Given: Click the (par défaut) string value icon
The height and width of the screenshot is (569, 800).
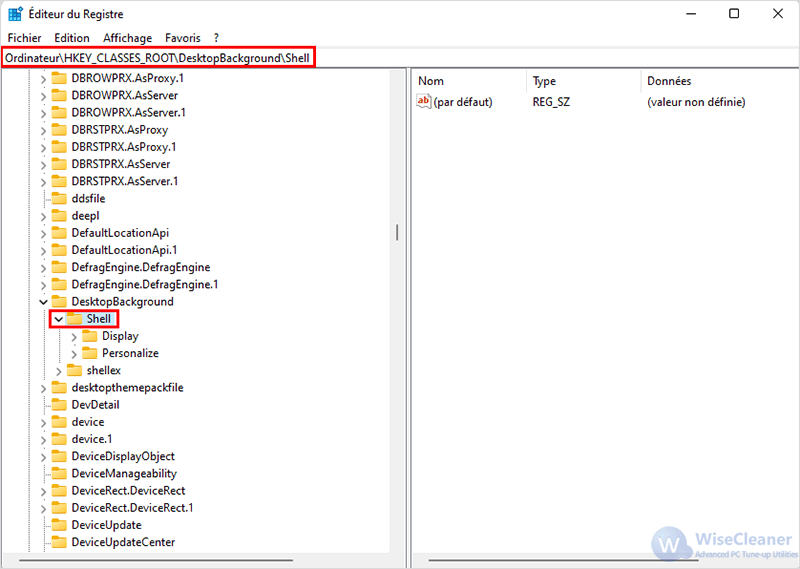Looking at the screenshot, I should [423, 101].
